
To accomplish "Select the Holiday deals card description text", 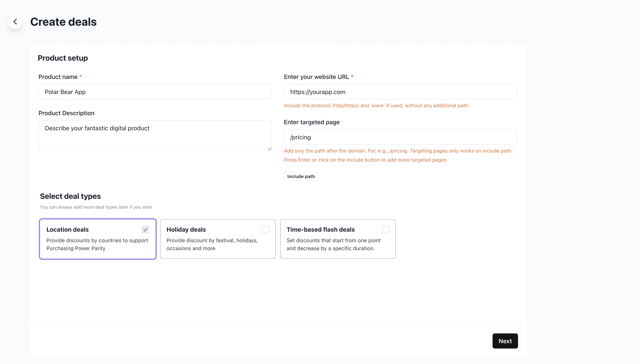I will coord(212,244).
